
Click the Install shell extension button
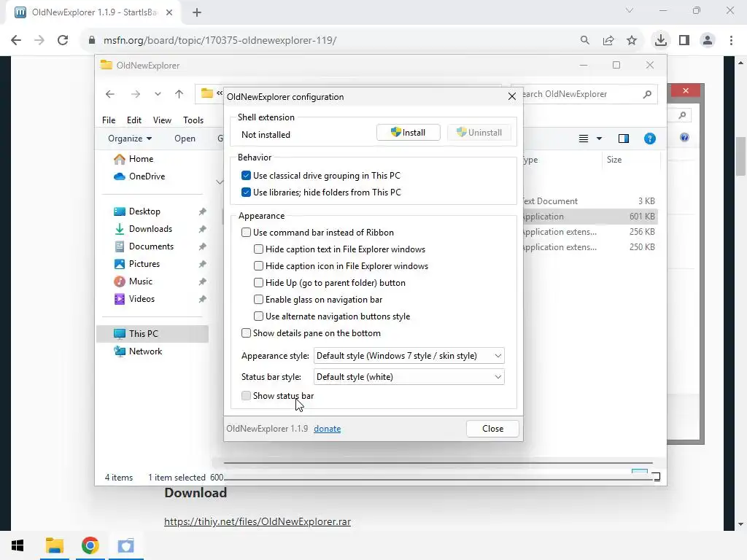(409, 133)
